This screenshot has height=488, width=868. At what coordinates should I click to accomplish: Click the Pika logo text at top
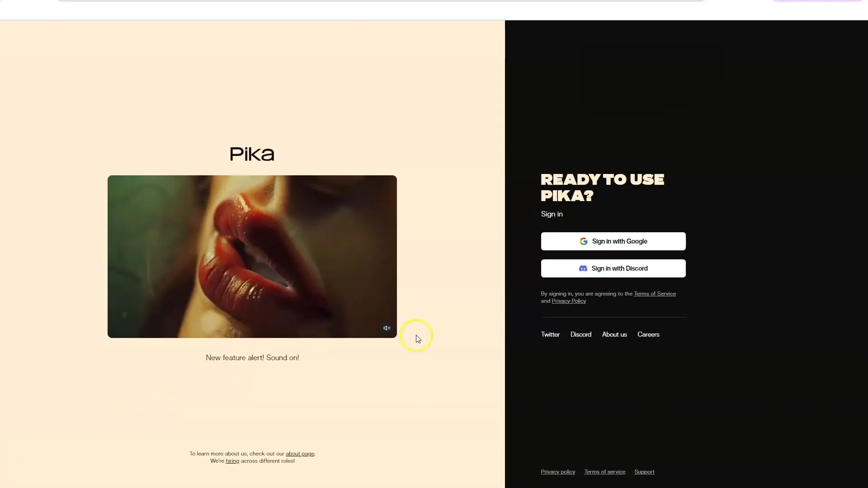point(251,154)
